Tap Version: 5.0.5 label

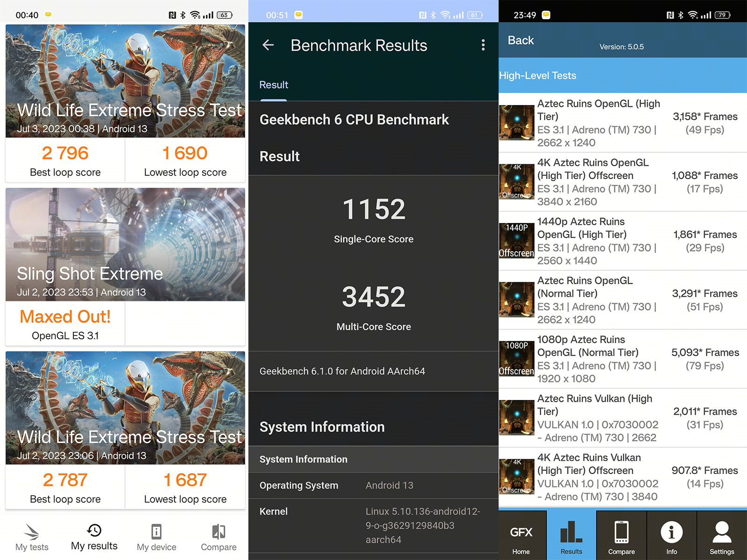[x=621, y=47]
